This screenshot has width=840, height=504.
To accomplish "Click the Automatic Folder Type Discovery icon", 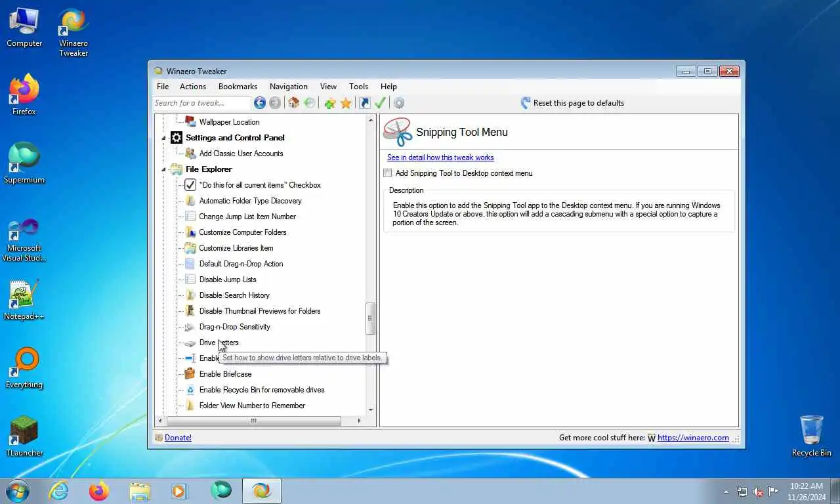I will point(190,200).
